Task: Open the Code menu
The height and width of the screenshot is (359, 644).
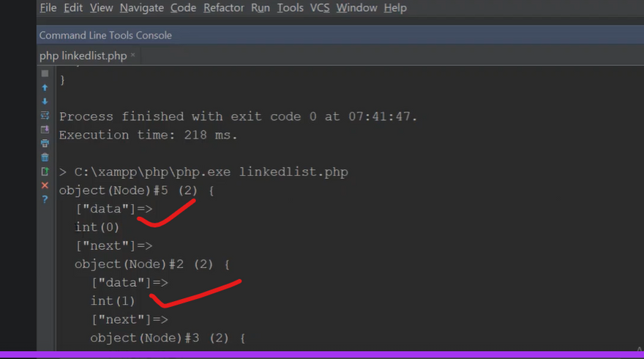Action: (x=183, y=8)
